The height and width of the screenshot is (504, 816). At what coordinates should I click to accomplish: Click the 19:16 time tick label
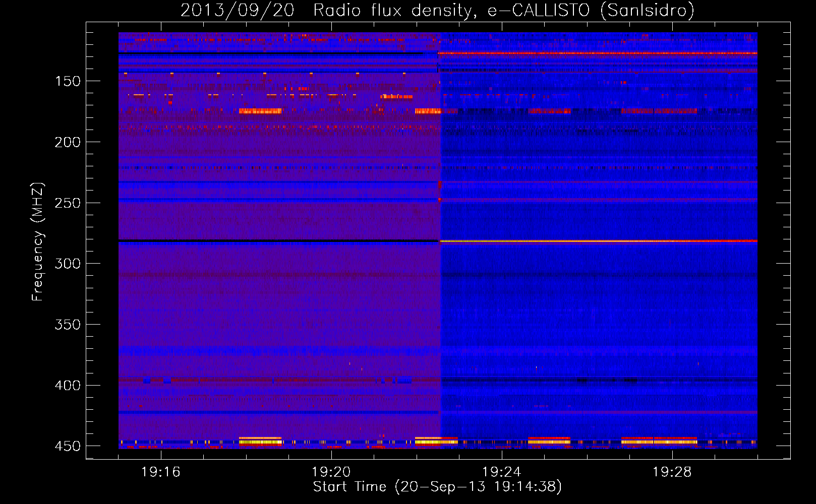[x=161, y=472]
